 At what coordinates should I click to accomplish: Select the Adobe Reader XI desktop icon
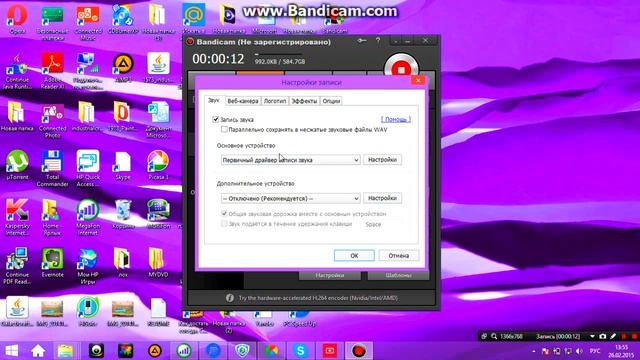pos(52,71)
